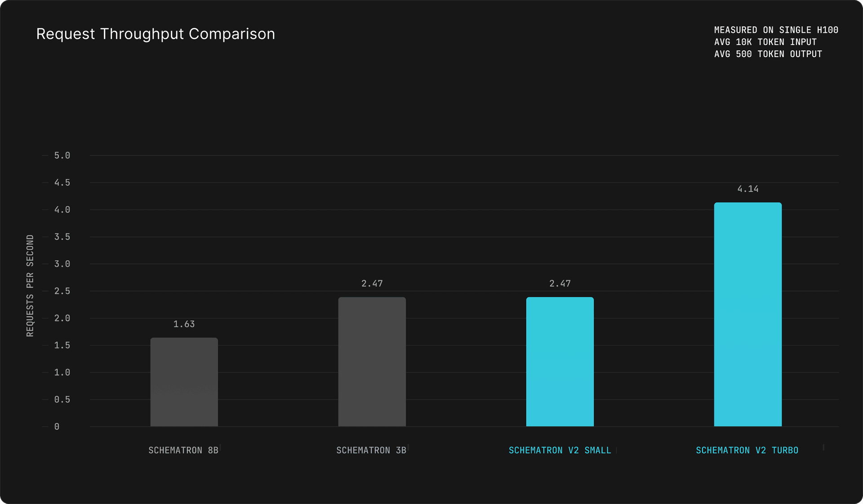Select the Schematron V2 Small cyan bar
Viewport: 863px width, 504px height.
click(560, 362)
